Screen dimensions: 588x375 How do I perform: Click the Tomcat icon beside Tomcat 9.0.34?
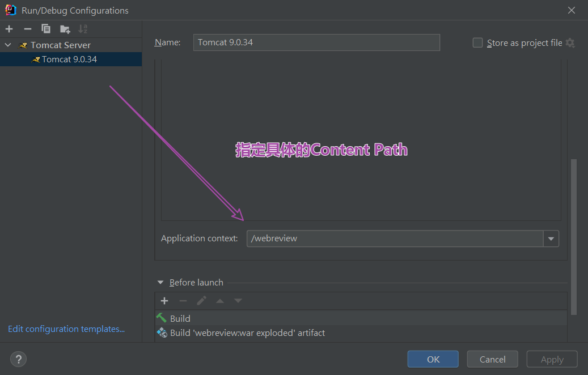[x=36, y=59]
